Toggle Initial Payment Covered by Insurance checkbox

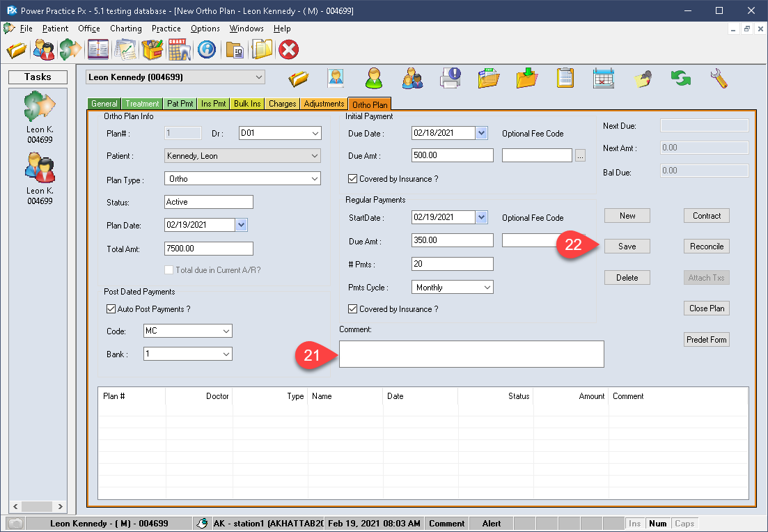pos(352,179)
